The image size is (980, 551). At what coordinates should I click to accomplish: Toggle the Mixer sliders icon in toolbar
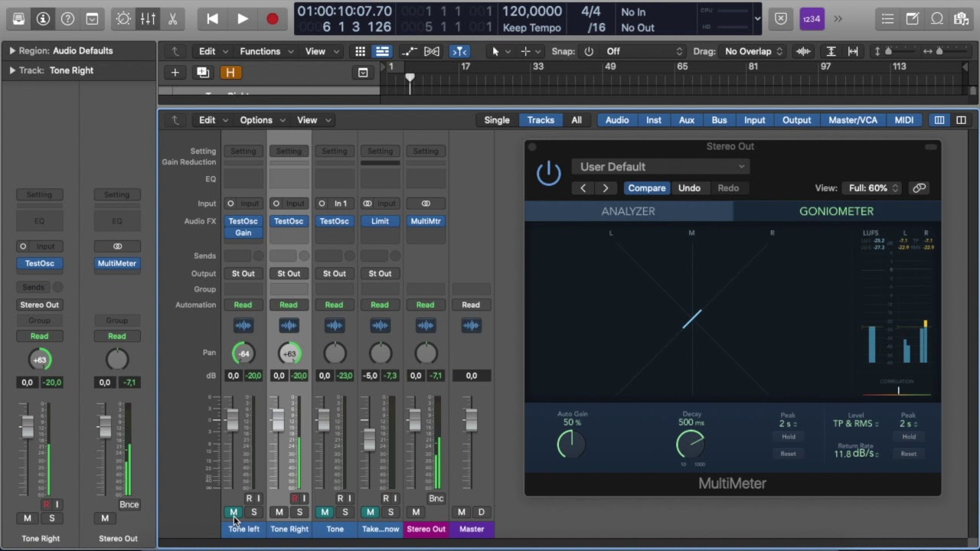point(148,18)
